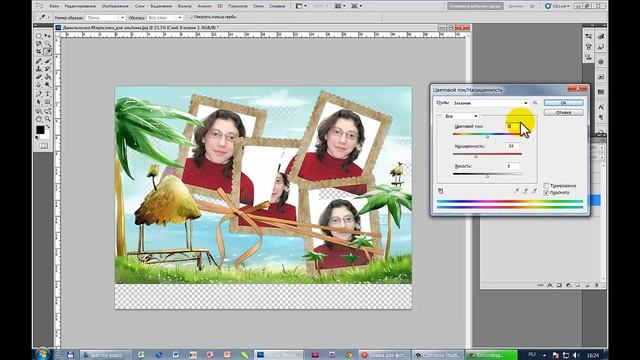Screen dimensions: 640x360
Task: Select the Move tool
Action: (x=48, y=36)
